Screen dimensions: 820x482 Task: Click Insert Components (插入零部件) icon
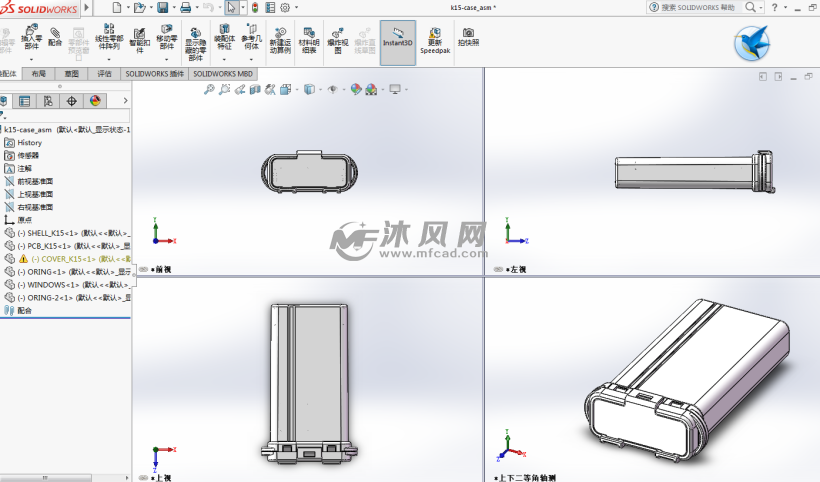click(31, 31)
